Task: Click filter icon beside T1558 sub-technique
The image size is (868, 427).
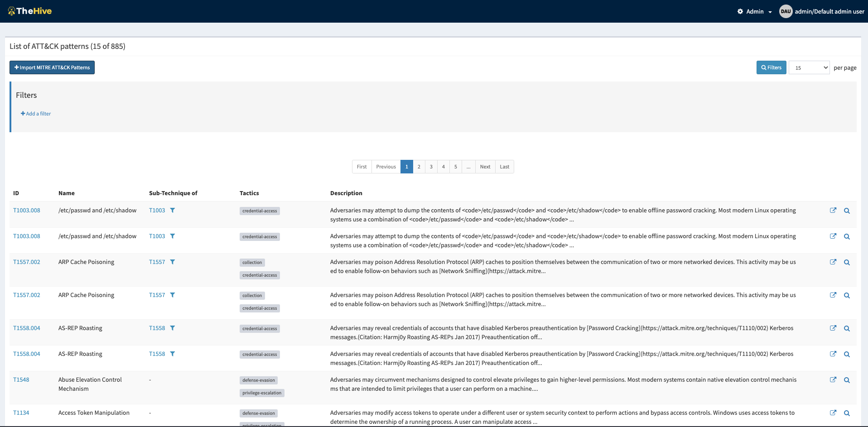Action: tap(173, 328)
